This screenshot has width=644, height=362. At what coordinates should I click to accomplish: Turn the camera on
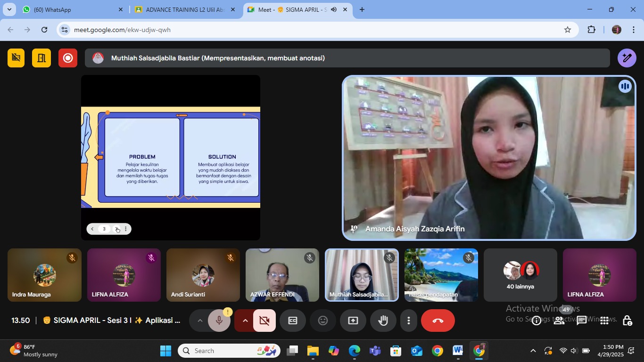[x=264, y=321]
